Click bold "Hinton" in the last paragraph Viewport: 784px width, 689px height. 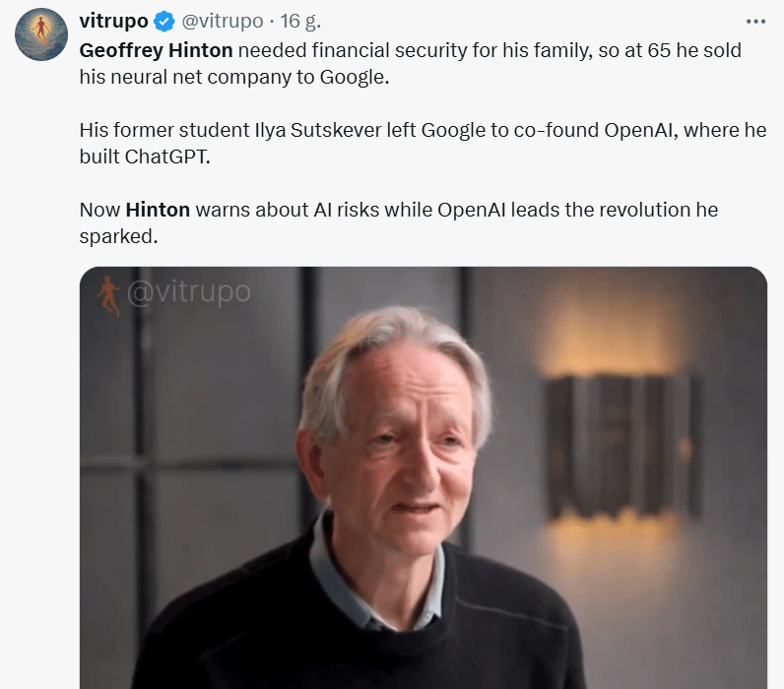click(158, 210)
